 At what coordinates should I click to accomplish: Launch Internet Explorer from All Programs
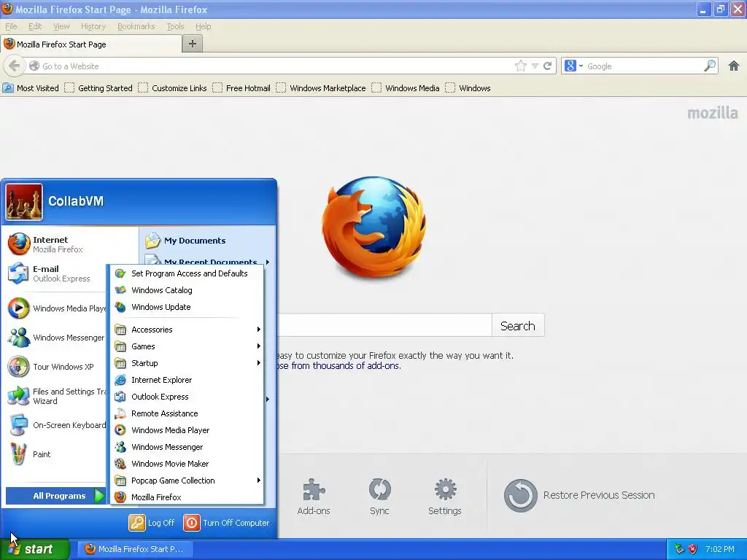point(187,380)
